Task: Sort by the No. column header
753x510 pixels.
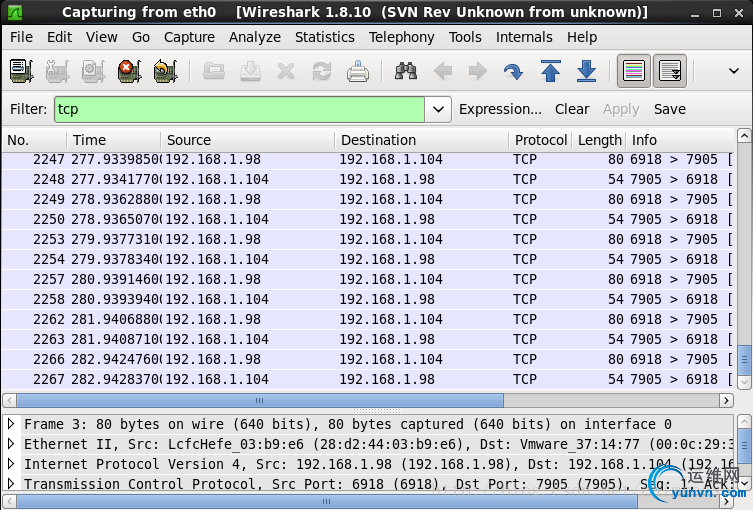Action: [35, 140]
